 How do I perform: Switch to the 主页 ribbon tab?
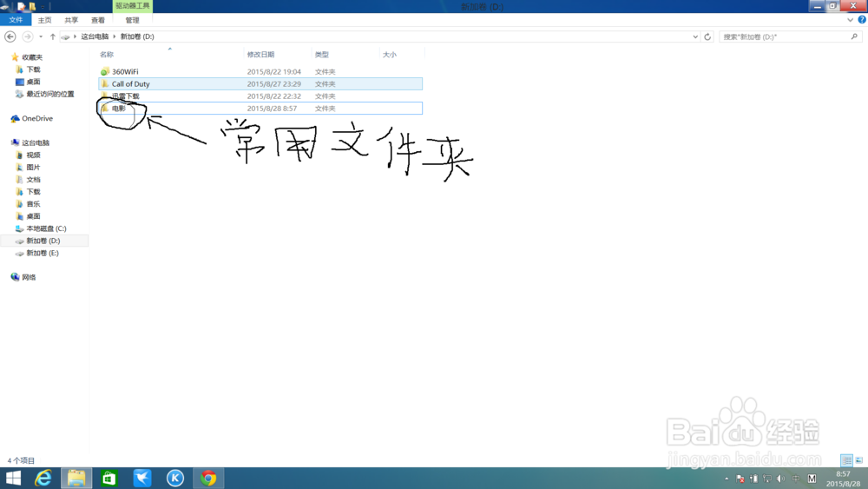(x=44, y=20)
